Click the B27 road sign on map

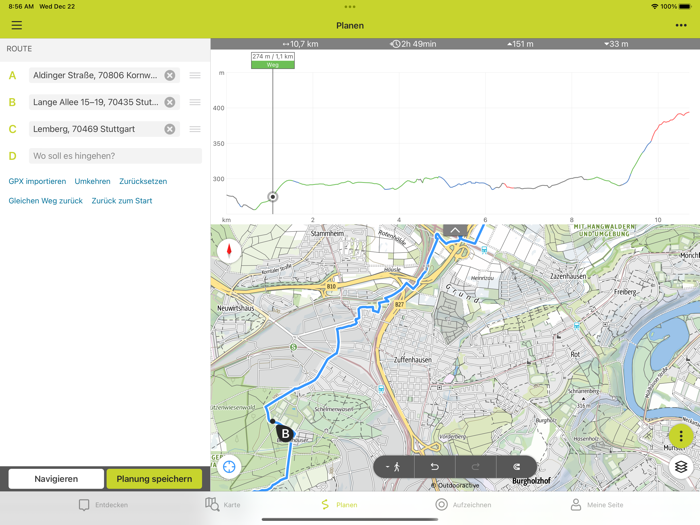[399, 304]
